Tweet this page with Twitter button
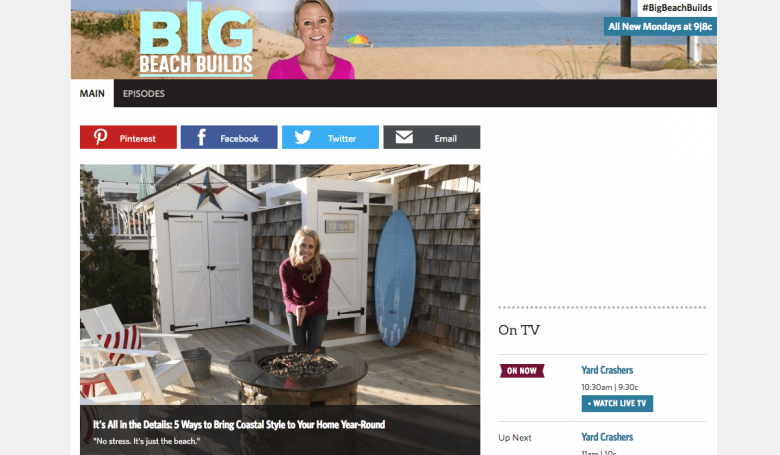The image size is (780, 455). tap(330, 137)
